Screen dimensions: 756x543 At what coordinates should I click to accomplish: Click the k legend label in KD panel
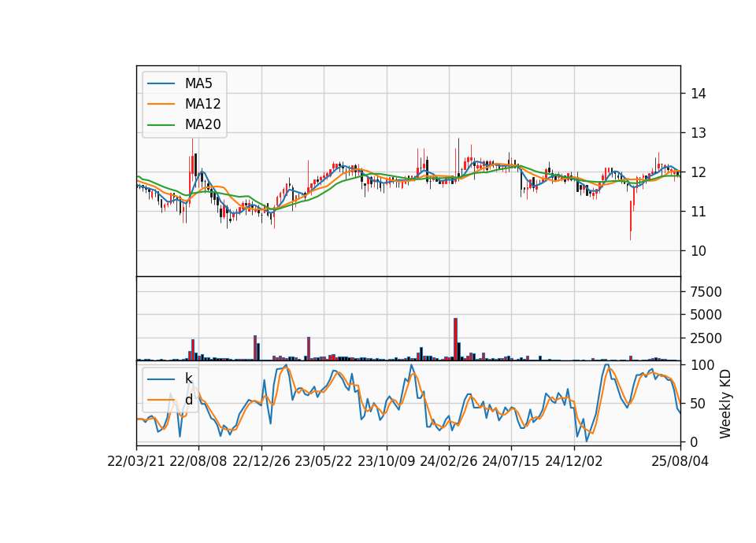pos(188,379)
